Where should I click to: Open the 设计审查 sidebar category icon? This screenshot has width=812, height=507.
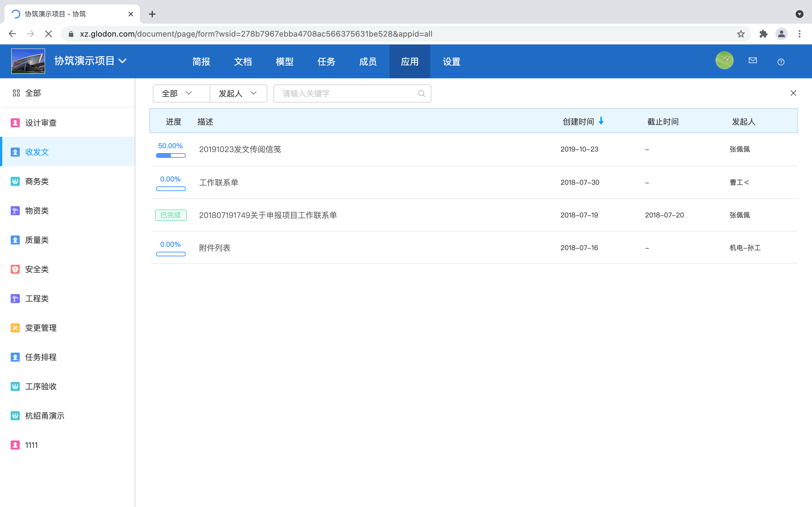tap(15, 123)
